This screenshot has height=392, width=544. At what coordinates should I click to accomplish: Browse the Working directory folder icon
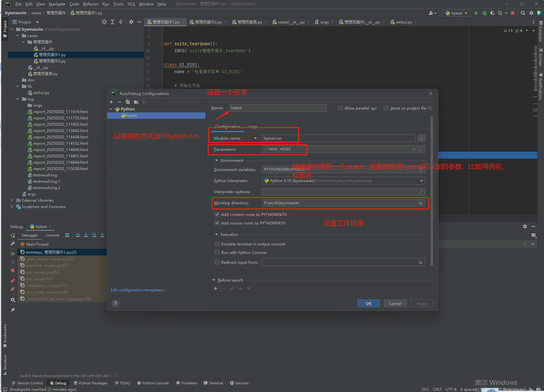click(421, 203)
